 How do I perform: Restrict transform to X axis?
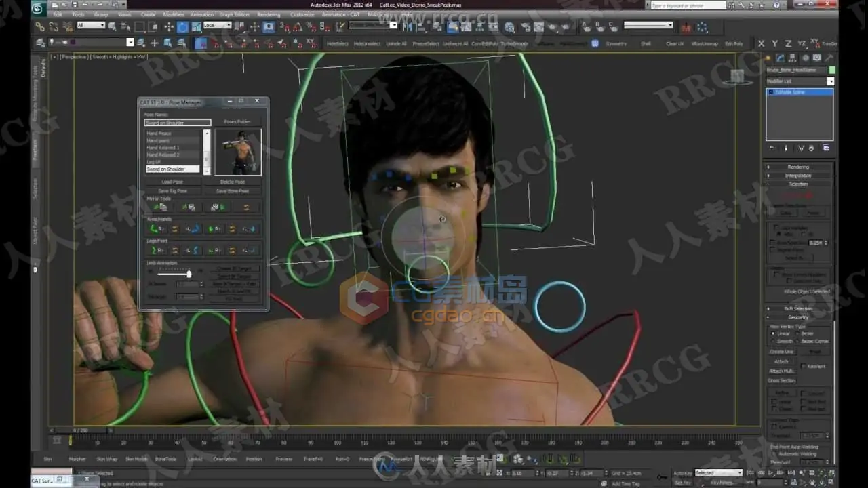(762, 43)
